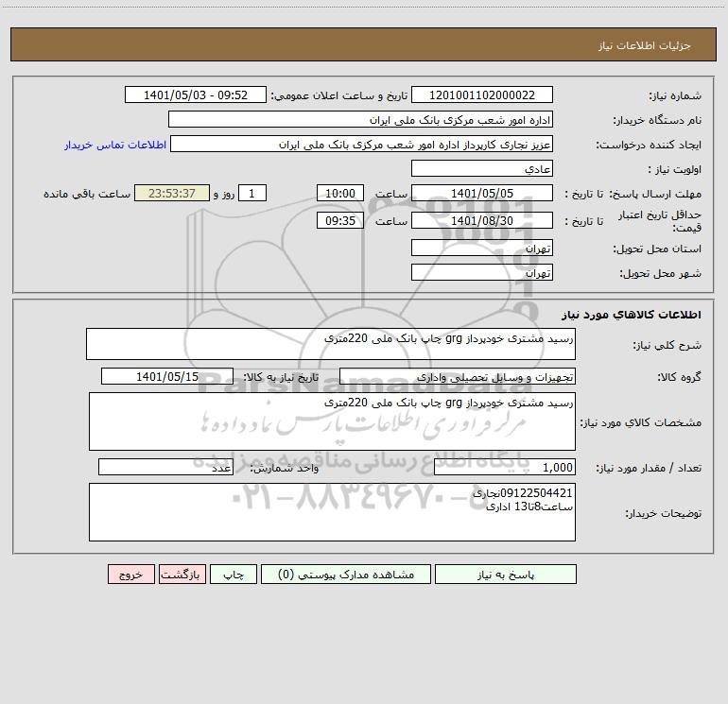Click the 'تاریخ و ساعت اعلان عمومی:' label
The image size is (728, 704).
pos(339,95)
